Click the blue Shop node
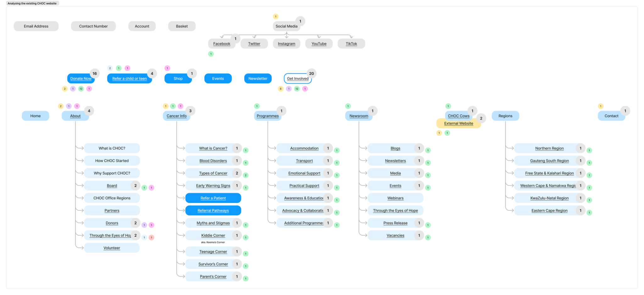Viewport: 644px width, 295px height. click(178, 79)
